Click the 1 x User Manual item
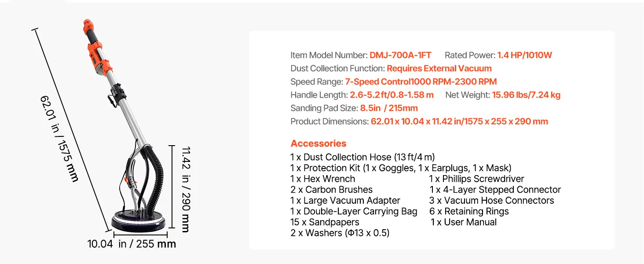644x264 pixels. pyautogui.click(x=464, y=222)
